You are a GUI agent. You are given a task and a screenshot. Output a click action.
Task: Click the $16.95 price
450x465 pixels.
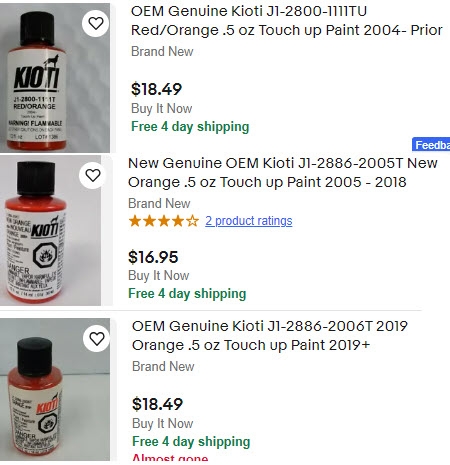(153, 257)
